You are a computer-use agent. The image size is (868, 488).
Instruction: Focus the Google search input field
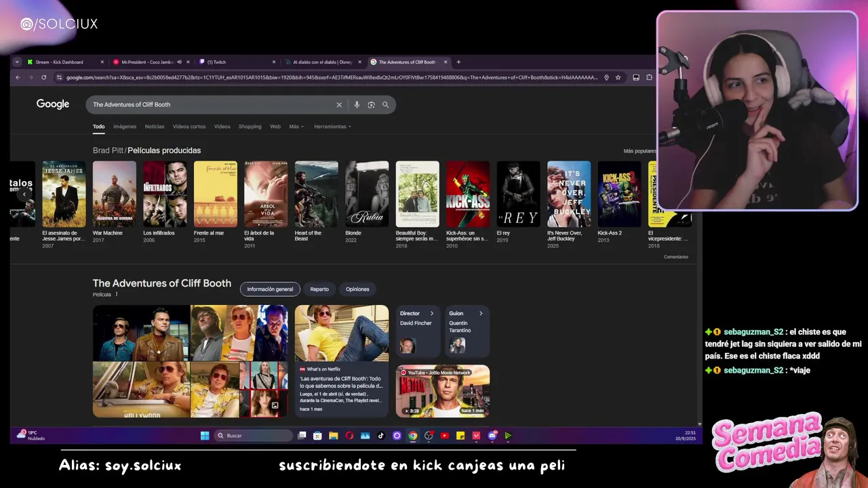tap(210, 104)
